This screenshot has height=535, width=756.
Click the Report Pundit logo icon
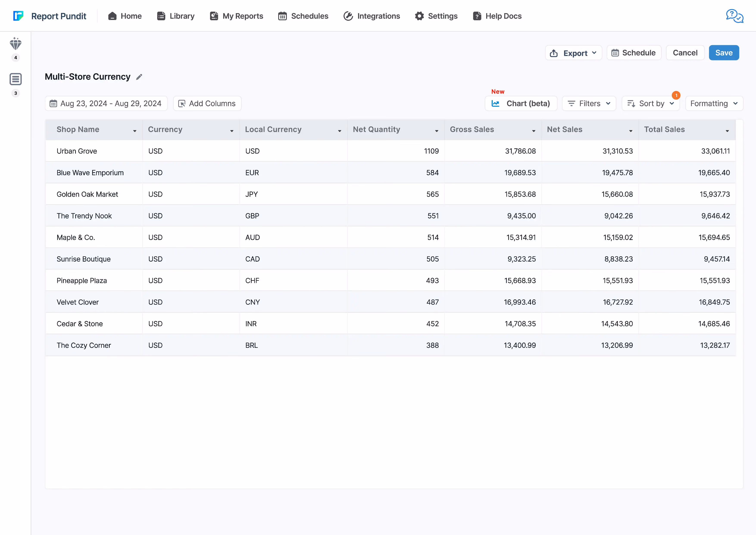[x=19, y=16]
